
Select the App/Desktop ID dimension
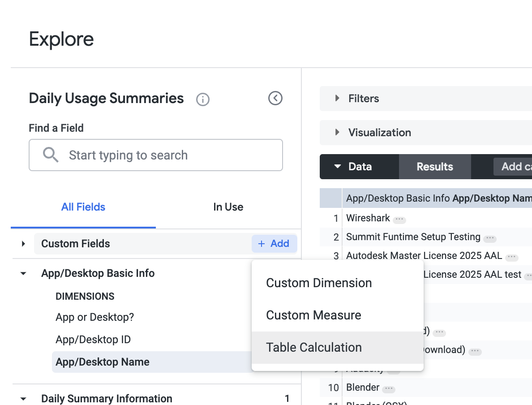pyautogui.click(x=93, y=340)
